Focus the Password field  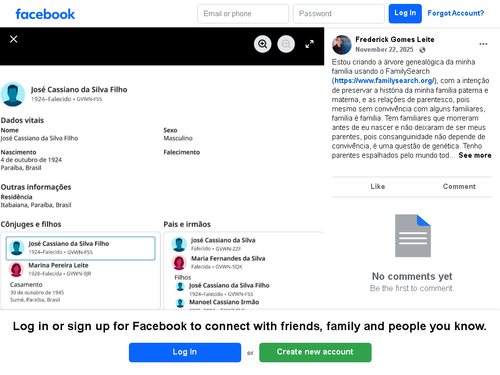[x=339, y=14]
